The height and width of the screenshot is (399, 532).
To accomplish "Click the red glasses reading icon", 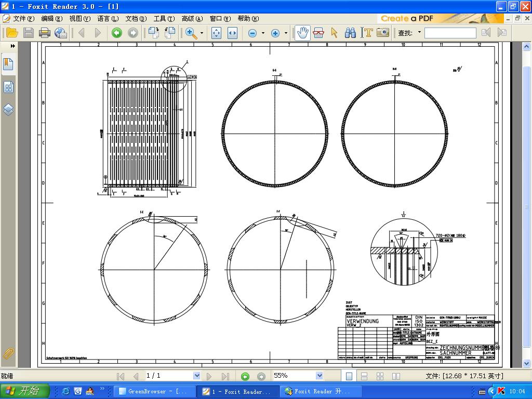I will pos(318,33).
